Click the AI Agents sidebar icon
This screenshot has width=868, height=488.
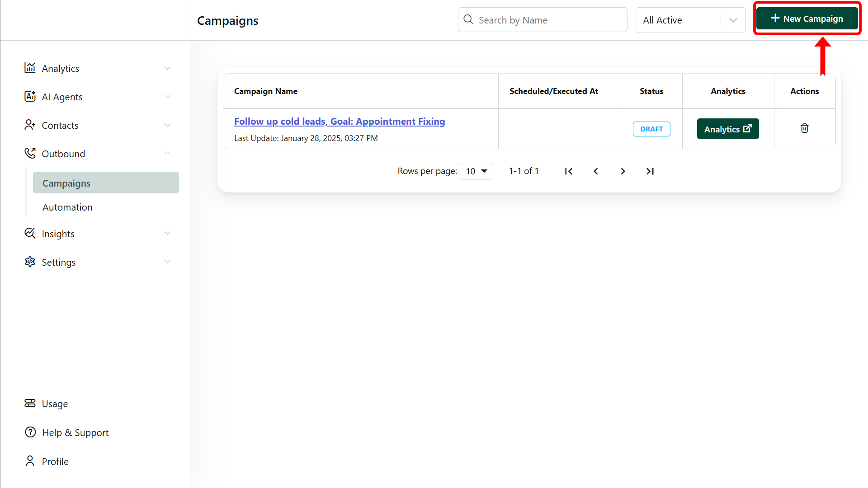[30, 96]
